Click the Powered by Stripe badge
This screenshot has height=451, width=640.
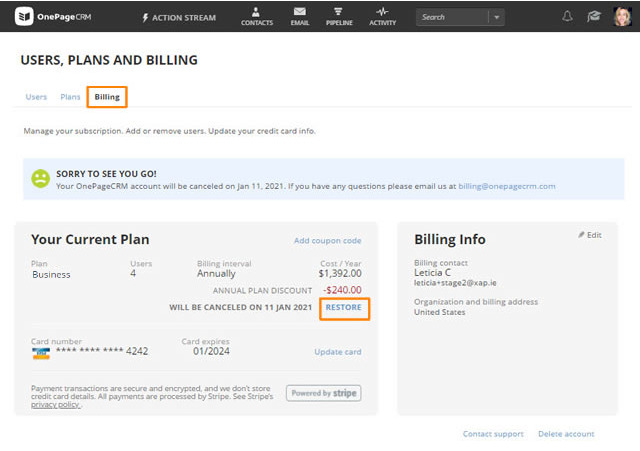pyautogui.click(x=324, y=393)
